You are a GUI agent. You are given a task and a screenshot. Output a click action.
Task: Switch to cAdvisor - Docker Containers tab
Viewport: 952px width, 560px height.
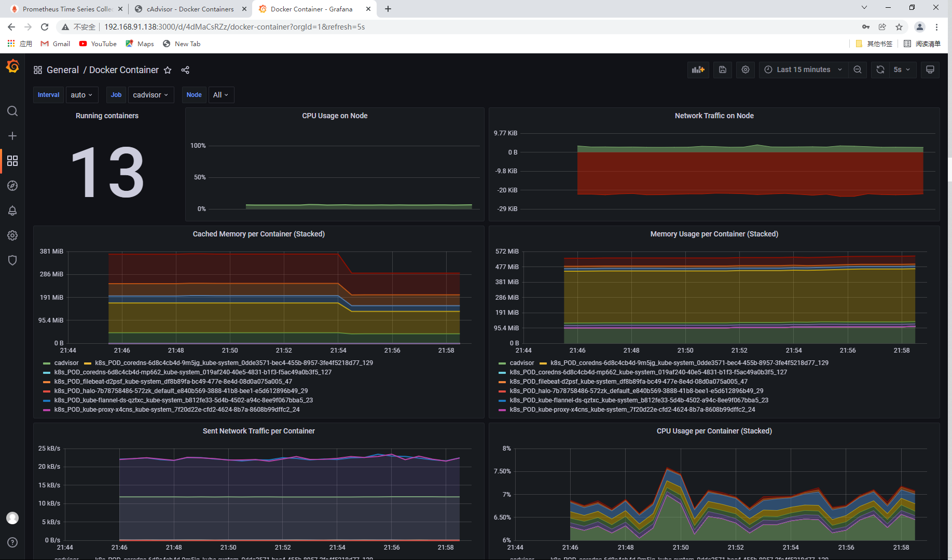[x=189, y=9]
